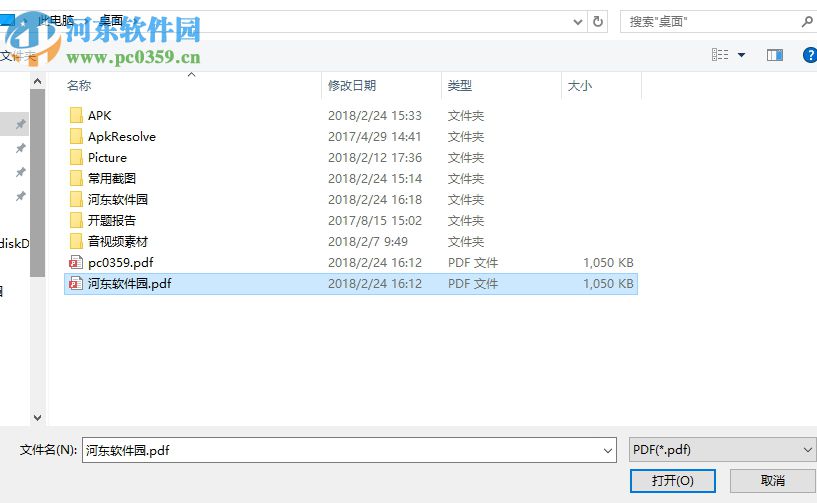
Task: Open the PDF(*.pdf) file type dropdown
Action: (723, 450)
